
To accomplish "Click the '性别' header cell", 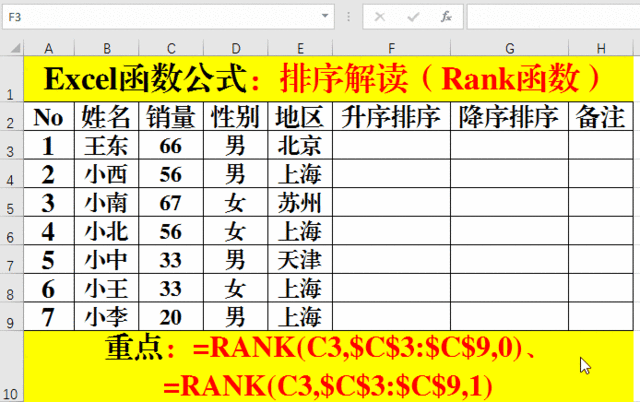I will point(236,117).
